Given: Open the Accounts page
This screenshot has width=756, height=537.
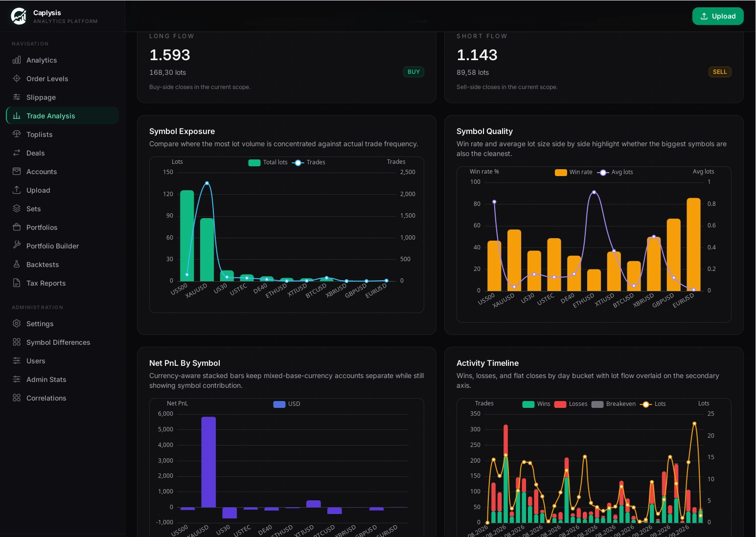Looking at the screenshot, I should 62,172.
